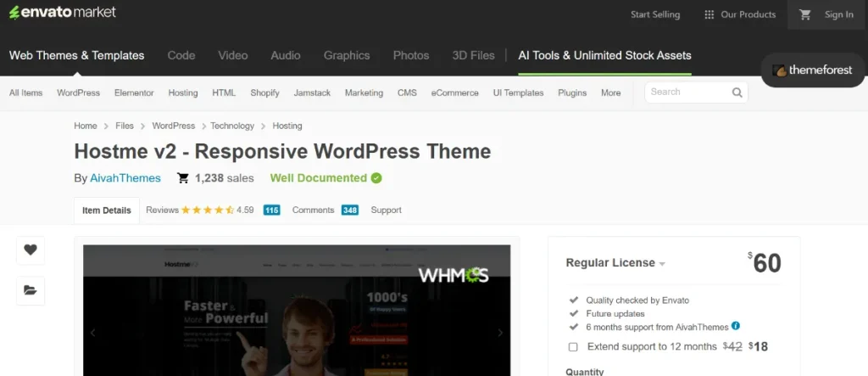Click the Sign In button
The image size is (868, 376).
(x=839, y=15)
